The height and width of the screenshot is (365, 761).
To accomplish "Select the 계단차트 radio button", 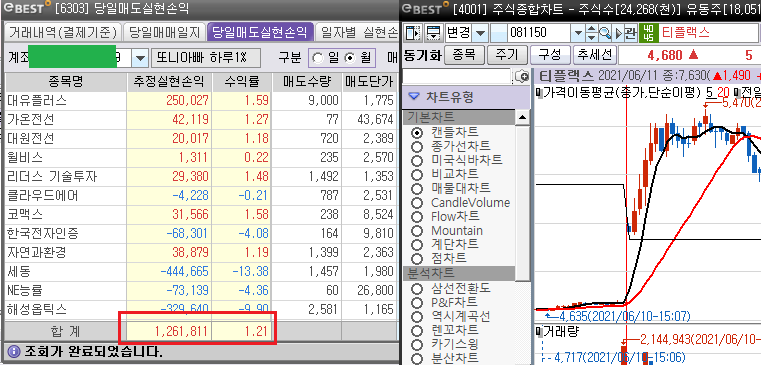I will (417, 245).
